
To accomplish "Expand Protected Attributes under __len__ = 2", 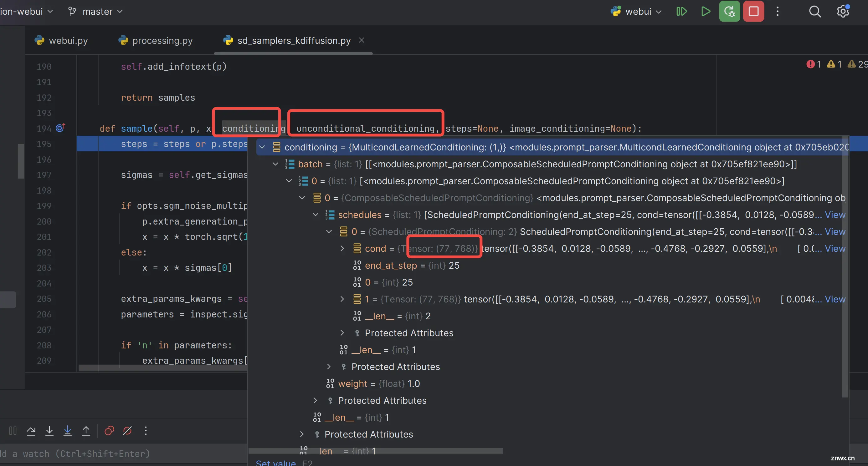I will pyautogui.click(x=342, y=333).
